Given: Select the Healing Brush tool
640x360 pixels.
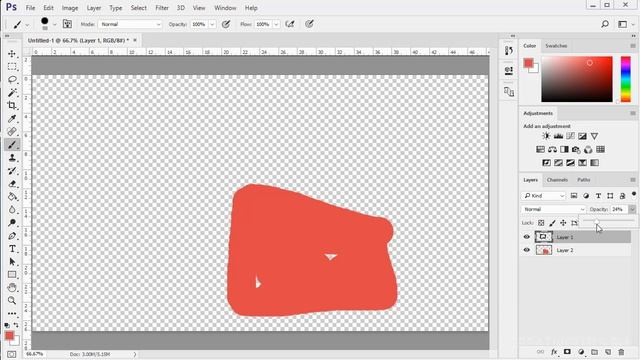Looking at the screenshot, I should 12,131.
